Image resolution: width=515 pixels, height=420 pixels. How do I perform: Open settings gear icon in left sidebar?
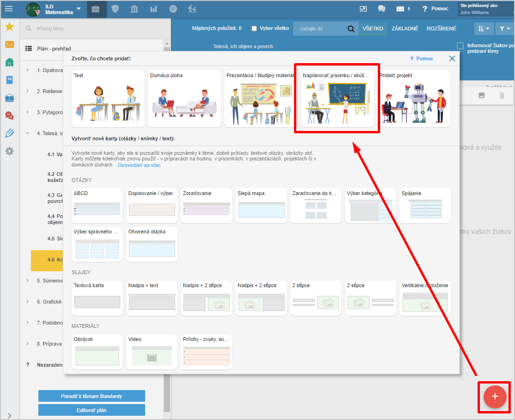(x=9, y=151)
